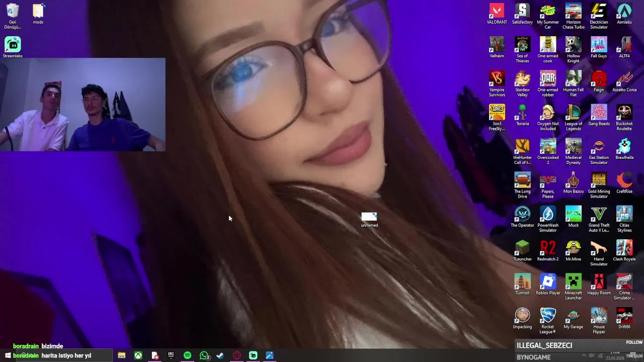Screen dimensions: 644x362
Task: Select the Fall Guys icon
Action: click(x=599, y=48)
